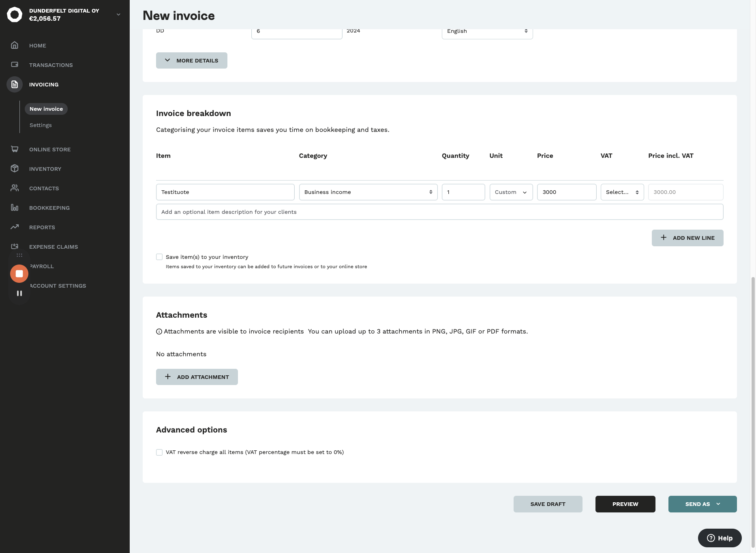756x553 pixels.
Task: Click the Save Draft button
Action: click(x=548, y=504)
